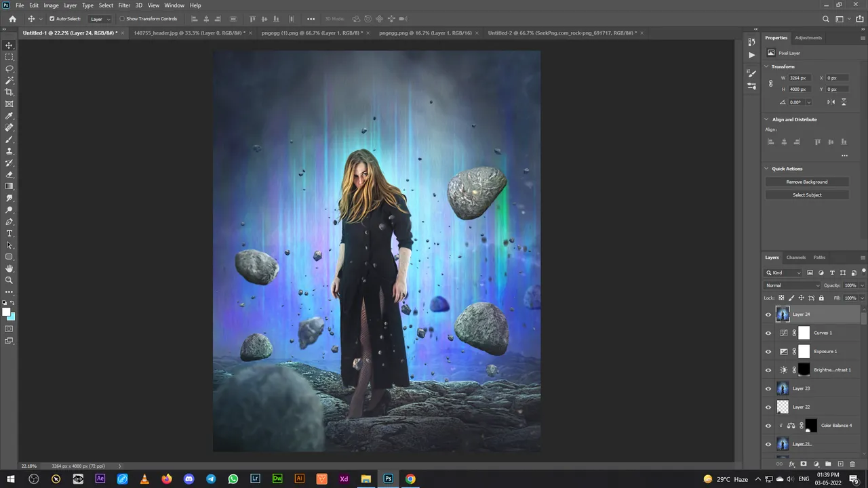Click the Home icon in options bar
The image size is (868, 488).
click(x=12, y=19)
